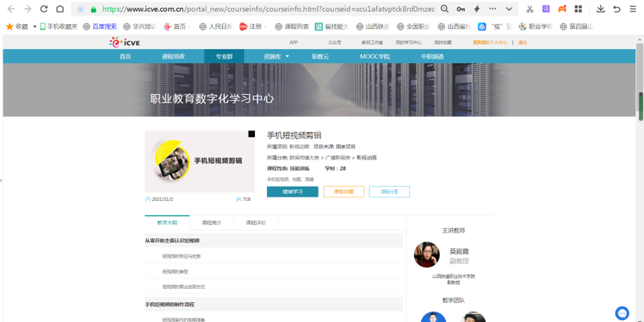The width and height of the screenshot is (644, 322).
Task: Select MOOC学院 in the navigation bar
Action: pyautogui.click(x=375, y=56)
